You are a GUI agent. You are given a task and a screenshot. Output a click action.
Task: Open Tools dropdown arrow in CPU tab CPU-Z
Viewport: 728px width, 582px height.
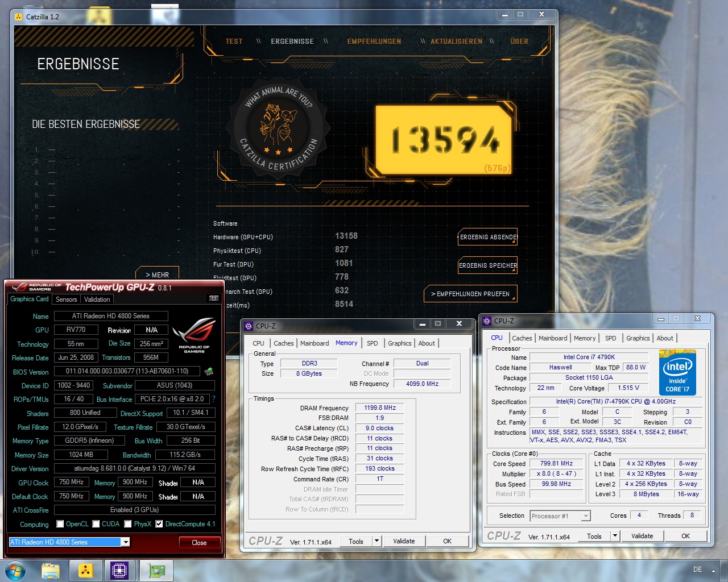[x=615, y=536]
